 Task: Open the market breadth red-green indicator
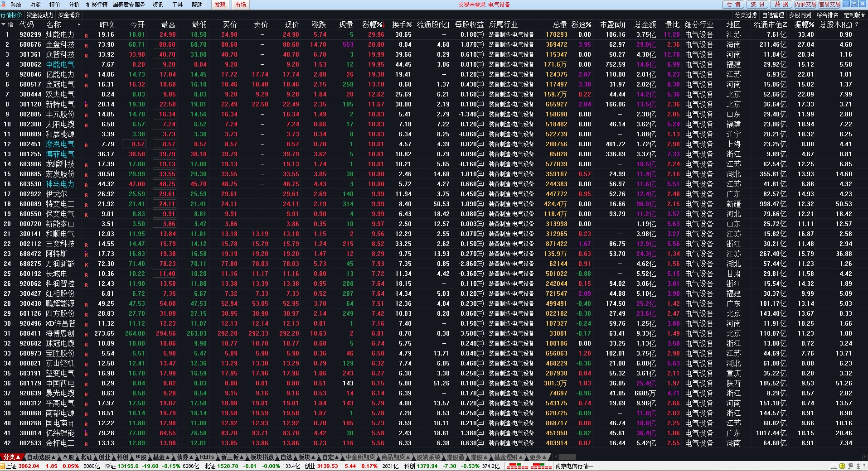(529, 466)
